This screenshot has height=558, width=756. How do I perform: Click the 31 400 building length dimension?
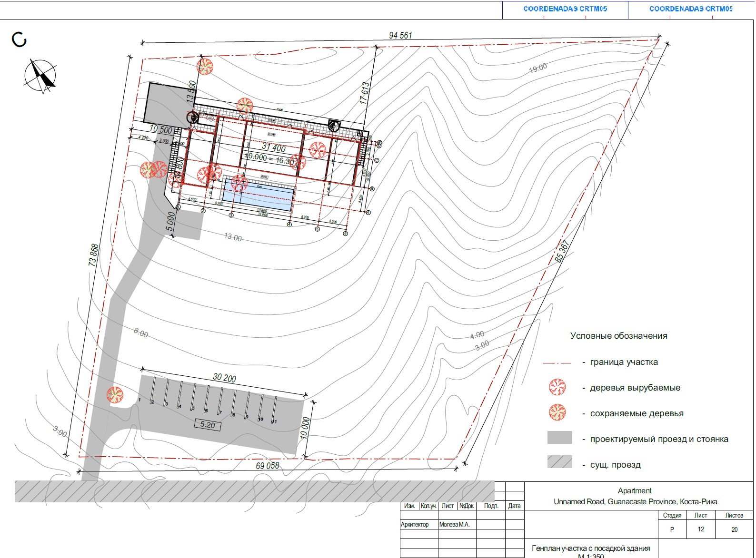click(x=274, y=147)
